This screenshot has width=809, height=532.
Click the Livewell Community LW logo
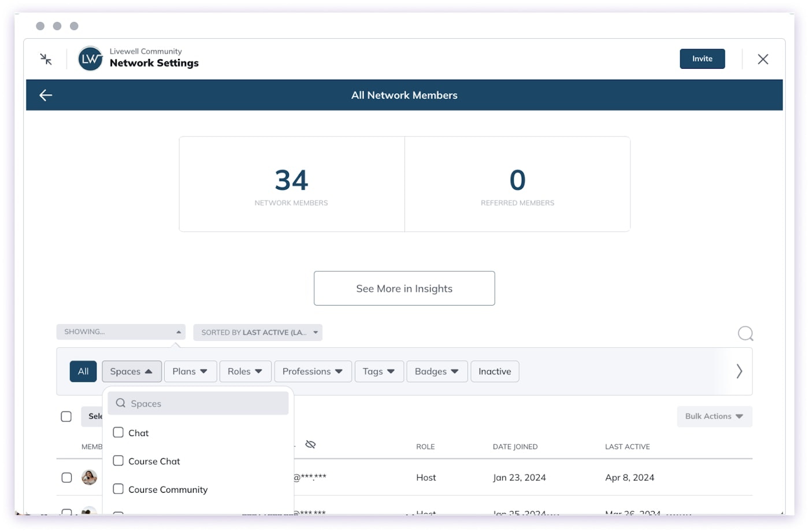91,58
